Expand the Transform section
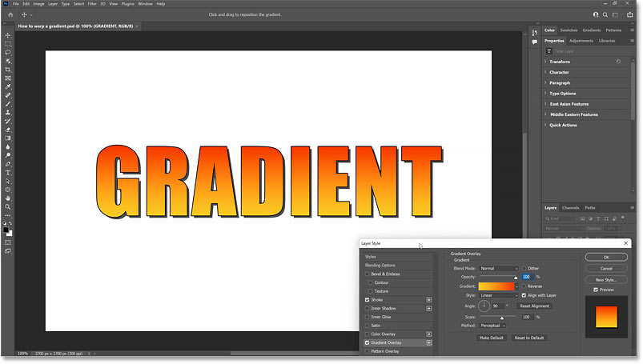643x364 pixels. pos(545,62)
